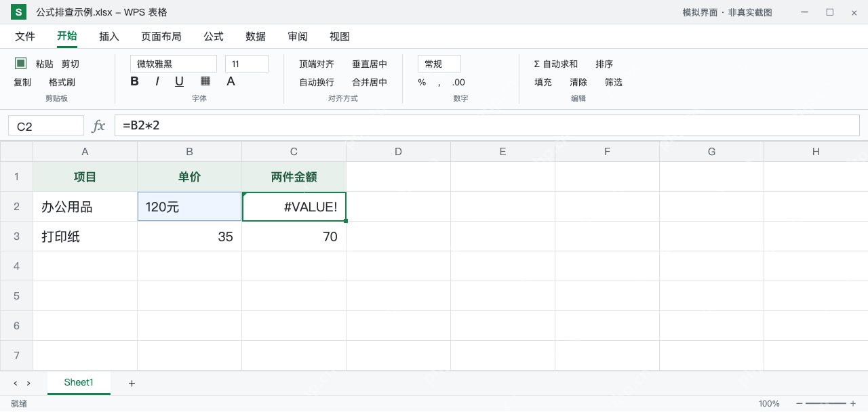The image size is (868, 412).
Task: Click the 粘贴 paste button
Action: [x=45, y=64]
